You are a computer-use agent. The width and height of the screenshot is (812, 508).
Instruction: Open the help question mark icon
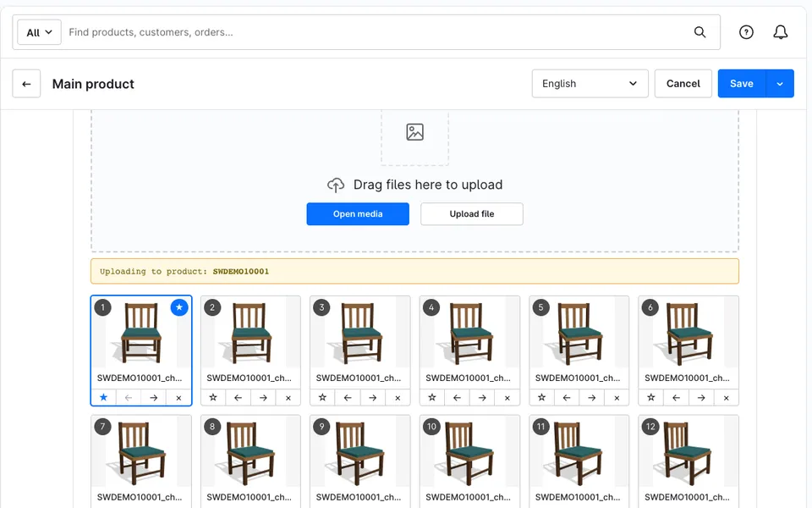[x=746, y=32]
